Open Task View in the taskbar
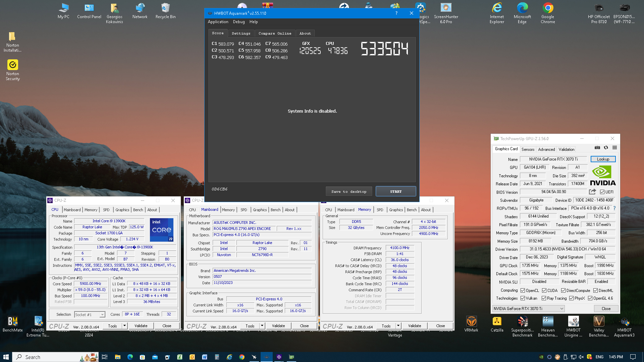644x362 pixels. tap(105, 357)
